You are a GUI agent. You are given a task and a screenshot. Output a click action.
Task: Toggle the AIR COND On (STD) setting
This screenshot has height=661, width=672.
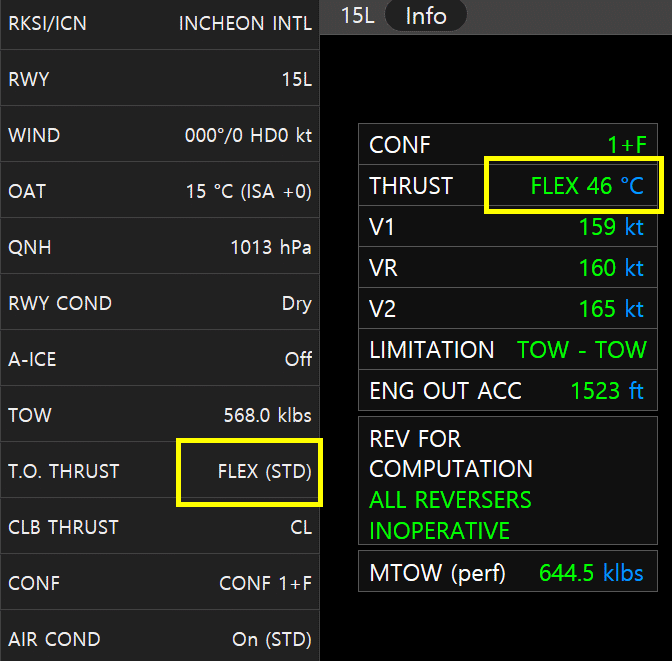coord(160,637)
